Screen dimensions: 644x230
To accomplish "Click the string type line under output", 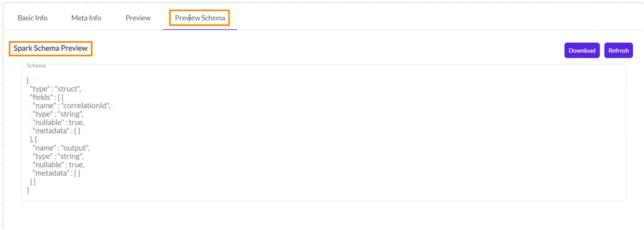I will [58, 156].
